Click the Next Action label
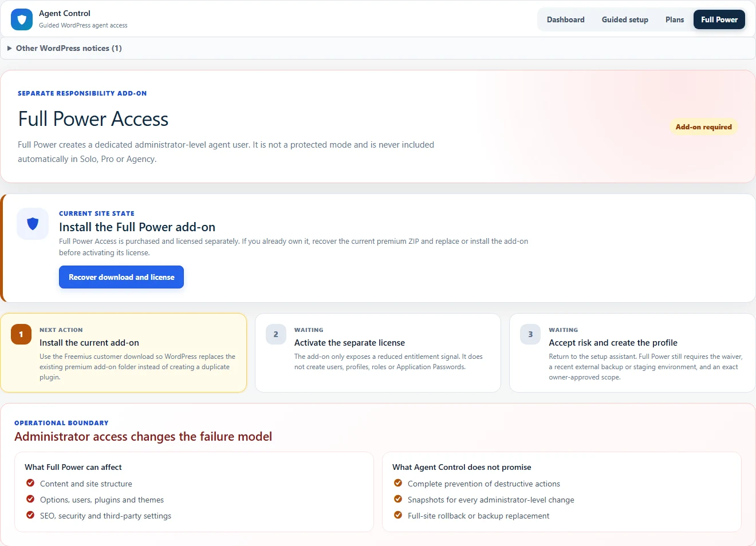 (61, 330)
